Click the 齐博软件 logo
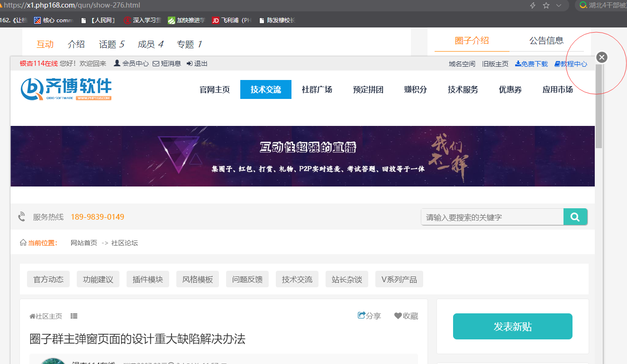Image resolution: width=627 pixels, height=364 pixels. tap(66, 89)
